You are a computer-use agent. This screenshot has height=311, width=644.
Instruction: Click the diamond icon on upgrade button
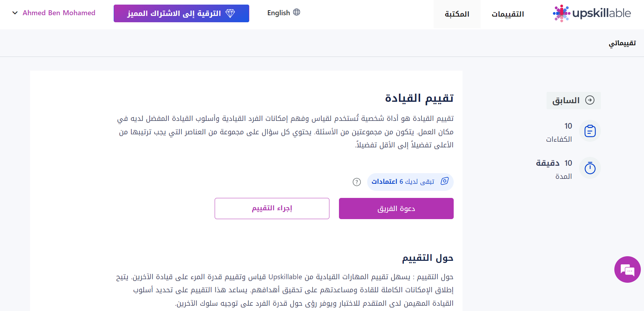(x=230, y=13)
